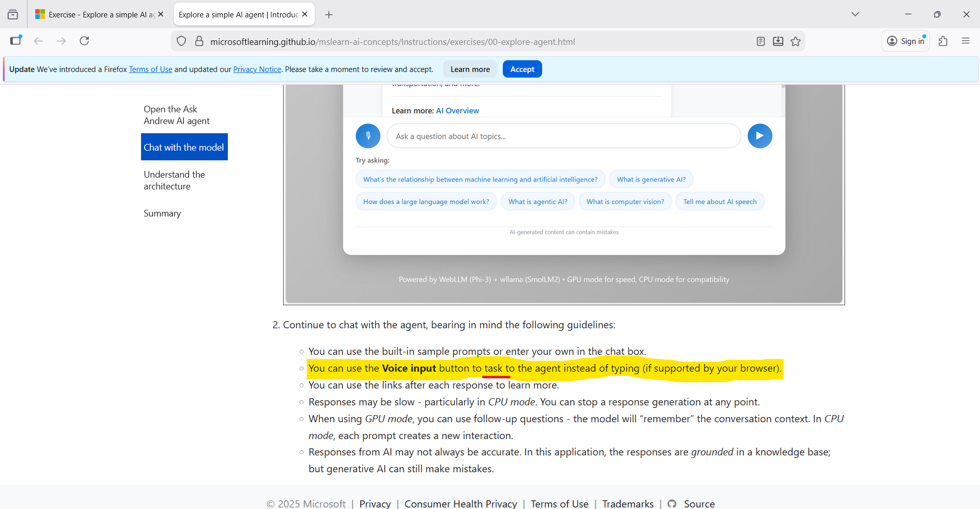Open the Firefox extensions puzzle icon
Viewport: 980px width, 509px height.
click(943, 41)
